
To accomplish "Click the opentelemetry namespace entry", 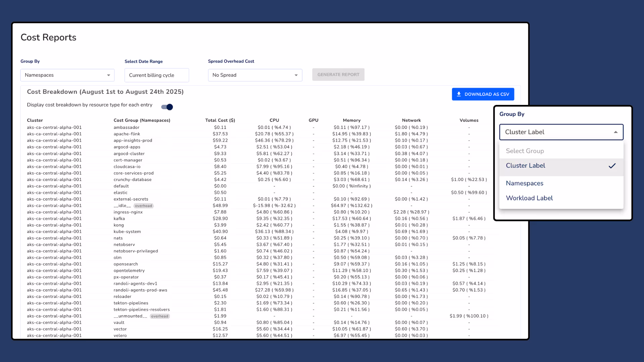I will (129, 270).
